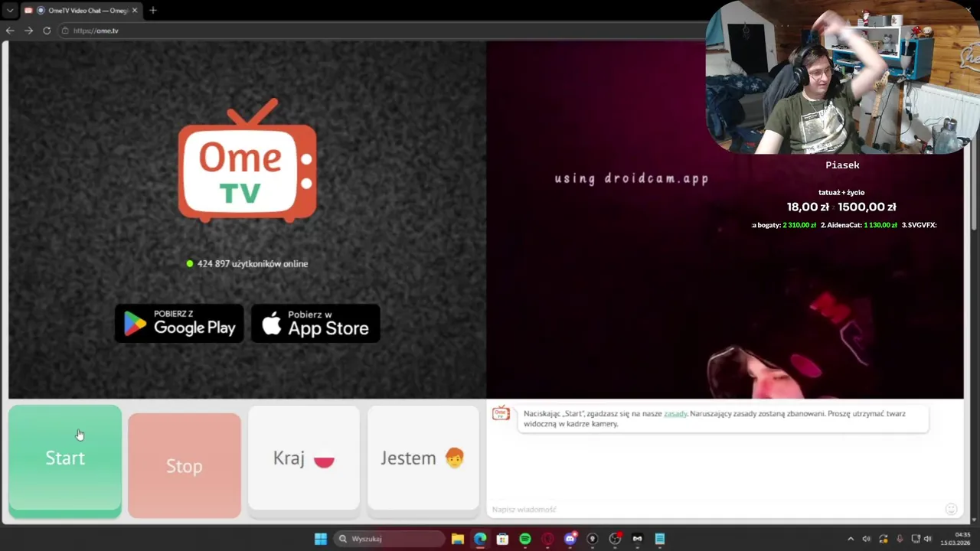Reload the ome.tv page

coord(47,31)
